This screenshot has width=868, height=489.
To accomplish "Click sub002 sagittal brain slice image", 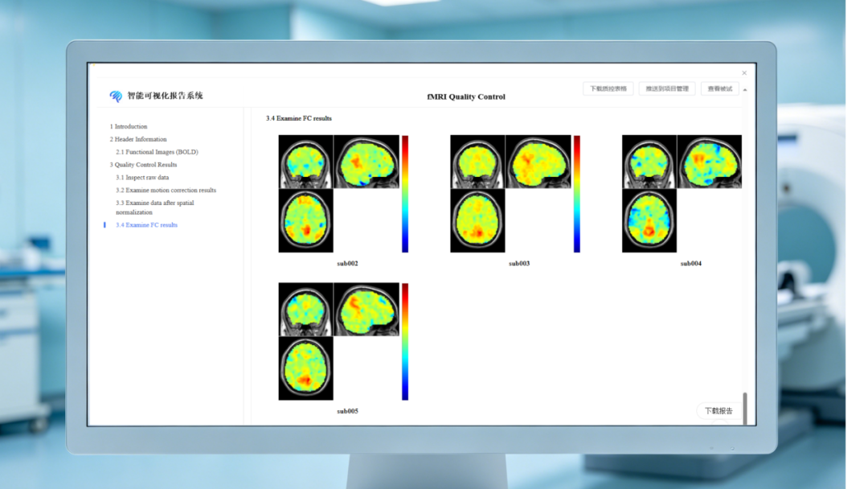I will click(366, 162).
